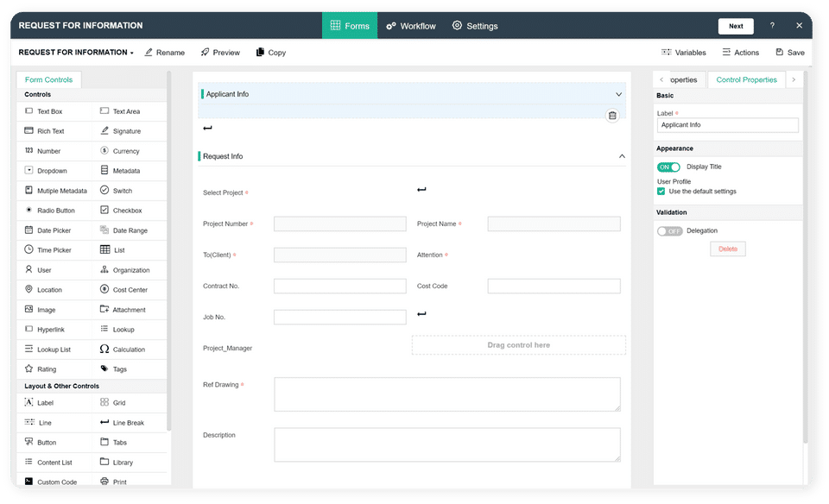Expand the Applicant Info section chevron

pyautogui.click(x=618, y=94)
